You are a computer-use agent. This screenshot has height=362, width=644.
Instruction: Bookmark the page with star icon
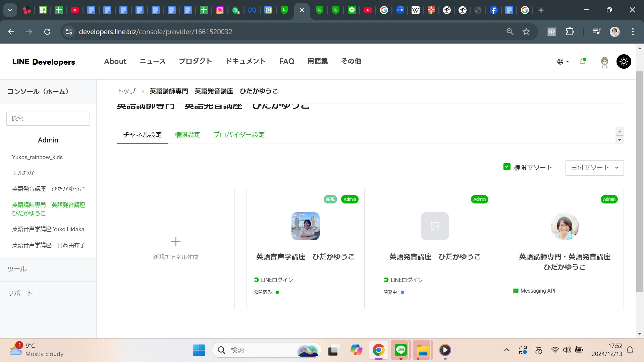pos(526,32)
